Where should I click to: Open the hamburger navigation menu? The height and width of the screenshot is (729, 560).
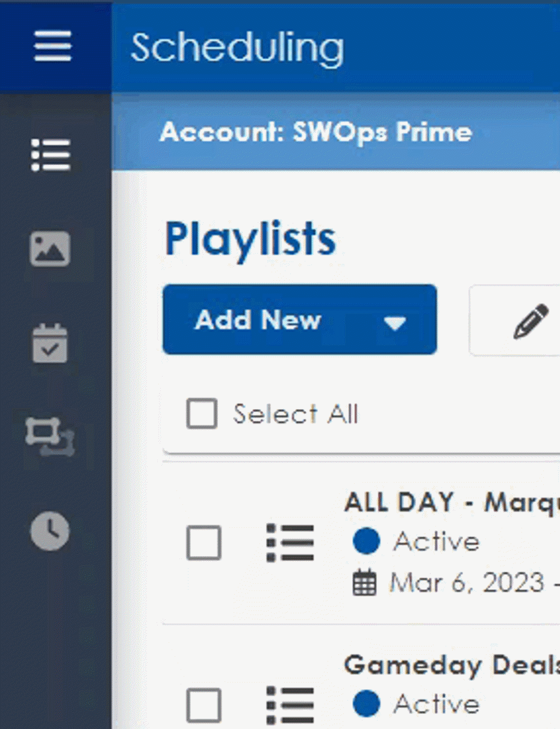(x=53, y=46)
